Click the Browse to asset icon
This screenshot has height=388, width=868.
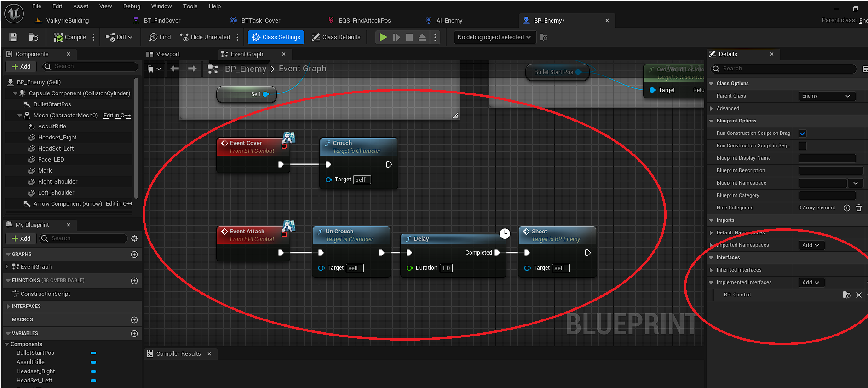33,37
